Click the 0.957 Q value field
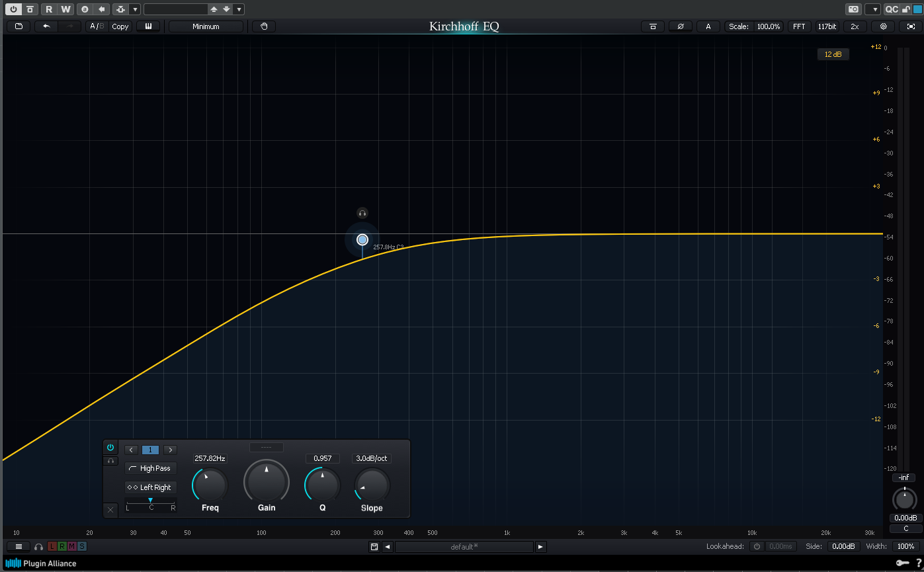924x572 pixels. click(x=323, y=458)
